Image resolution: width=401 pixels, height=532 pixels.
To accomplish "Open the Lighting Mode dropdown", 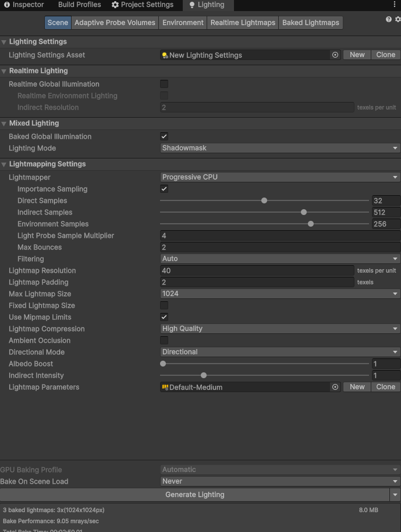I will point(280,148).
